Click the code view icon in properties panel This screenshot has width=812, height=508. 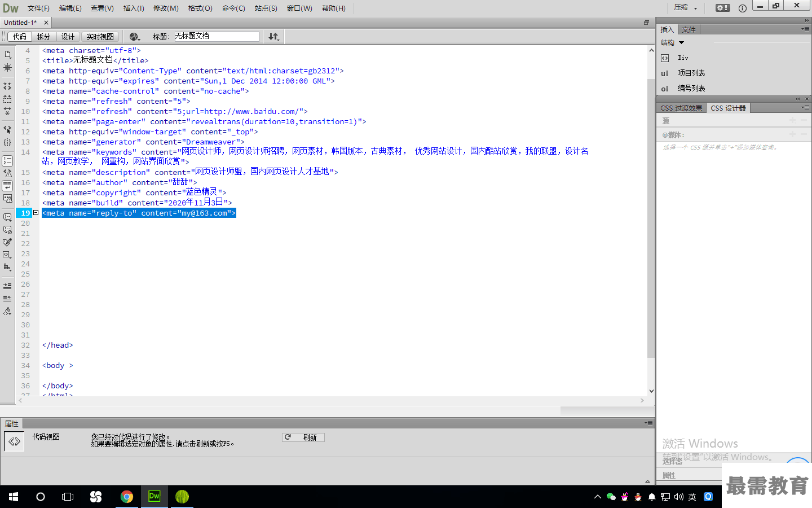click(x=14, y=441)
